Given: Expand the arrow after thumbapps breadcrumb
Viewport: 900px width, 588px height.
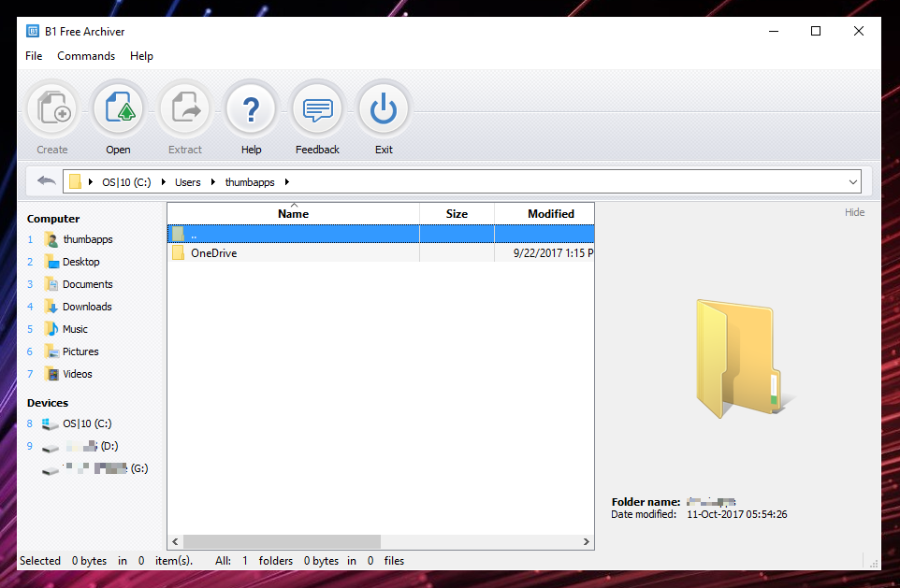Looking at the screenshot, I should 287,182.
